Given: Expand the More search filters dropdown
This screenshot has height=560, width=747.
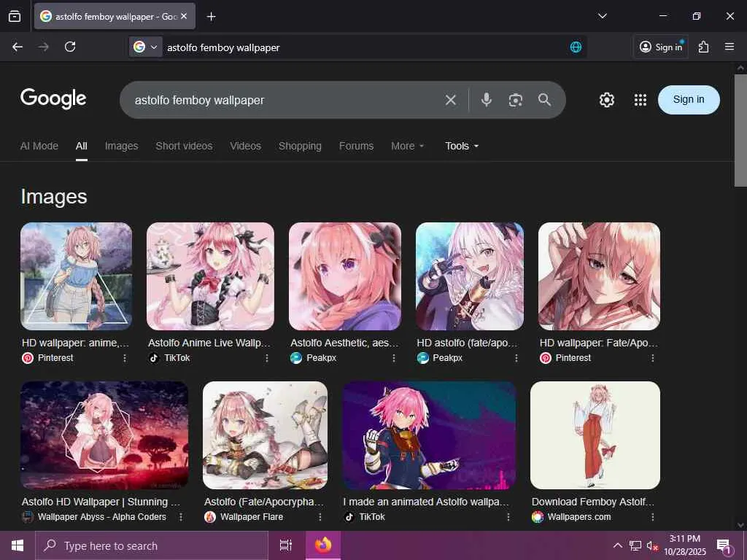Looking at the screenshot, I should click(x=407, y=146).
